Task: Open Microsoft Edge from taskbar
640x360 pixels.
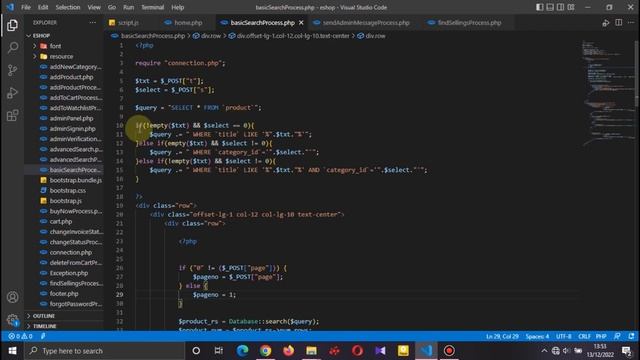Action: (x=242, y=351)
